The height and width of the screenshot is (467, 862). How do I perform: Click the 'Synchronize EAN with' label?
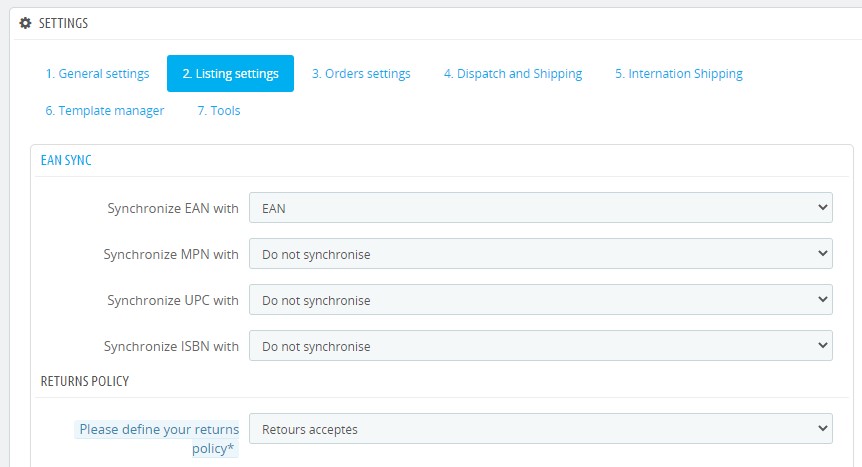(173, 208)
